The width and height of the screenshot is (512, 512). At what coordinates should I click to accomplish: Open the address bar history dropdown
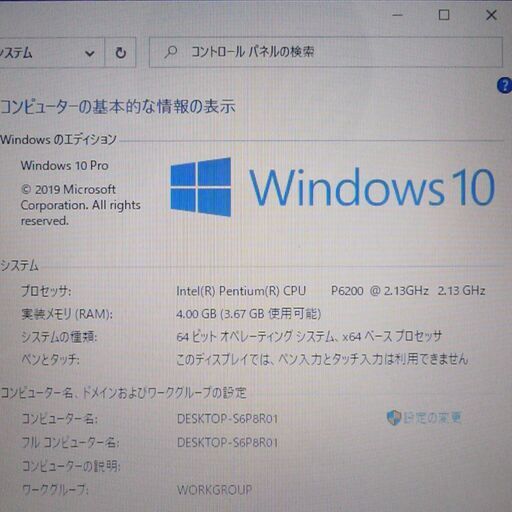pos(89,53)
